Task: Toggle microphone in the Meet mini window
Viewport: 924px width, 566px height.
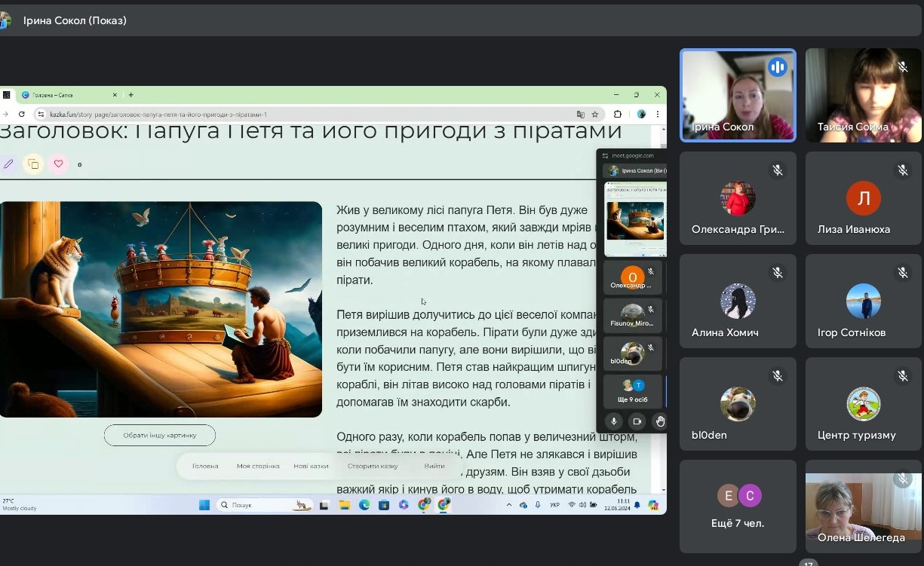Action: (x=614, y=421)
